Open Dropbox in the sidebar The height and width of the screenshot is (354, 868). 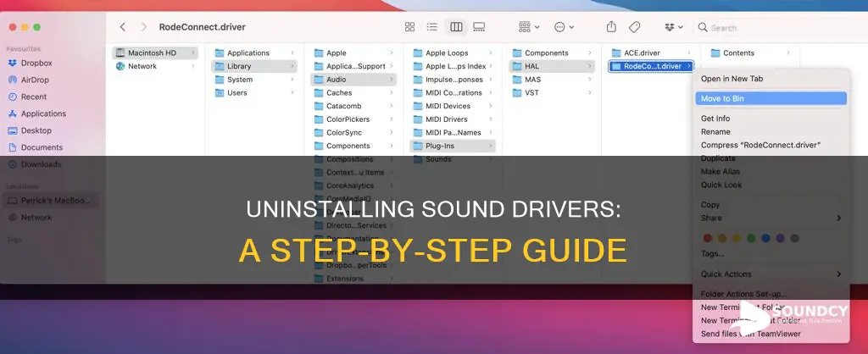point(36,63)
